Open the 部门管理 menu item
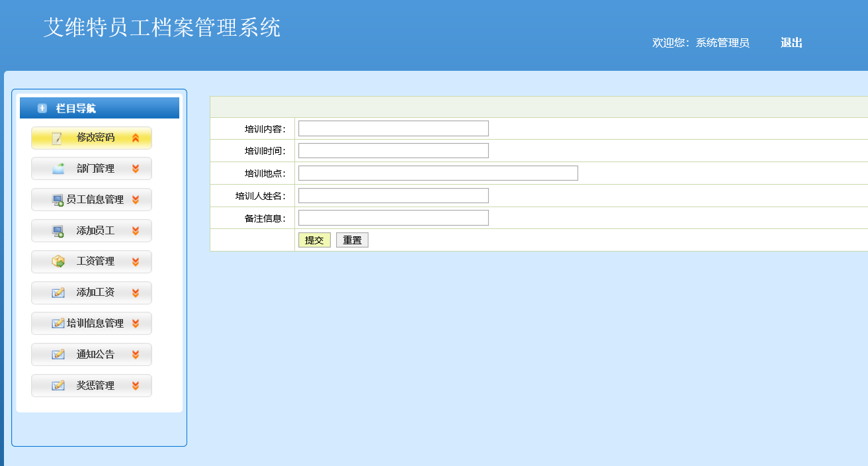The width and height of the screenshot is (868, 466). (91, 169)
